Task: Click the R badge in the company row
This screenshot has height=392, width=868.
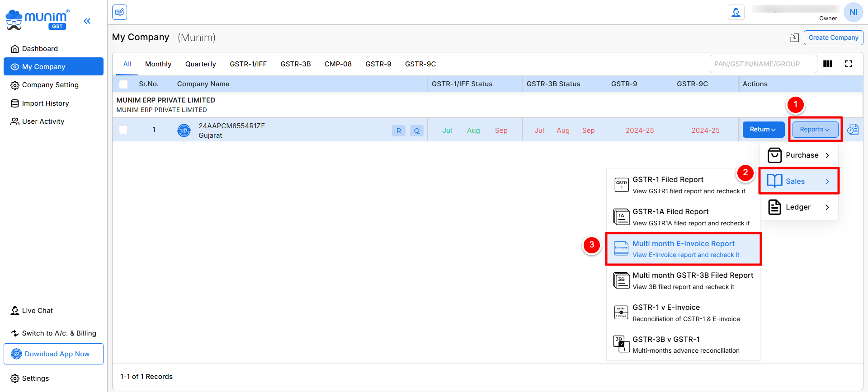Action: pyautogui.click(x=398, y=131)
